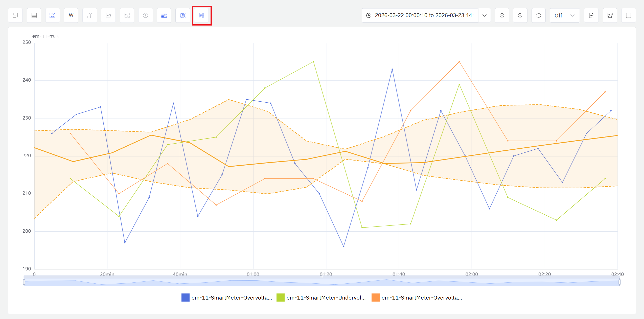Screen dimensions: 644x319
Task: Click the bounding box select icon
Action: pyautogui.click(x=183, y=15)
